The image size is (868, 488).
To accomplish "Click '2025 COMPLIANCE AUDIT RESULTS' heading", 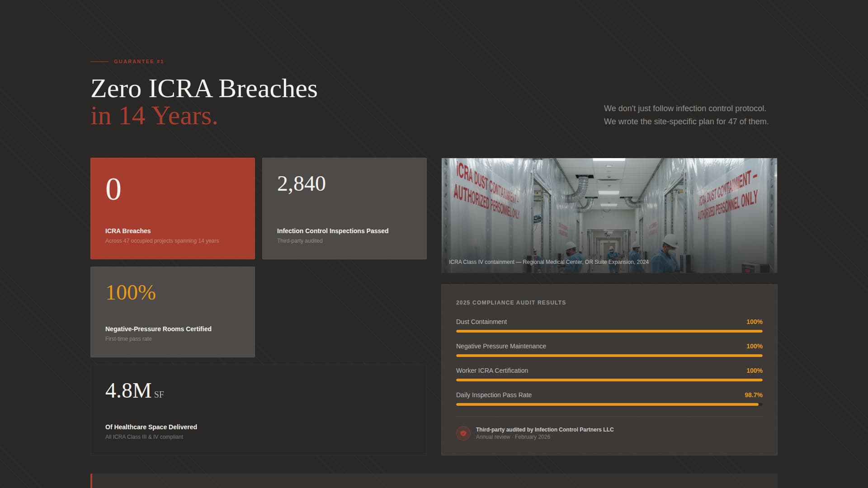I will coord(511,303).
